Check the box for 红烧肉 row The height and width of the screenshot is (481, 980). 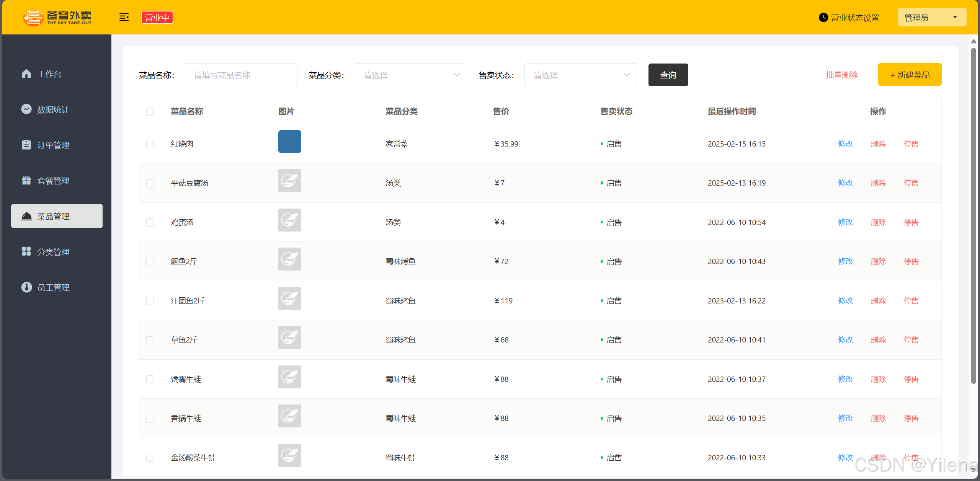(x=150, y=144)
